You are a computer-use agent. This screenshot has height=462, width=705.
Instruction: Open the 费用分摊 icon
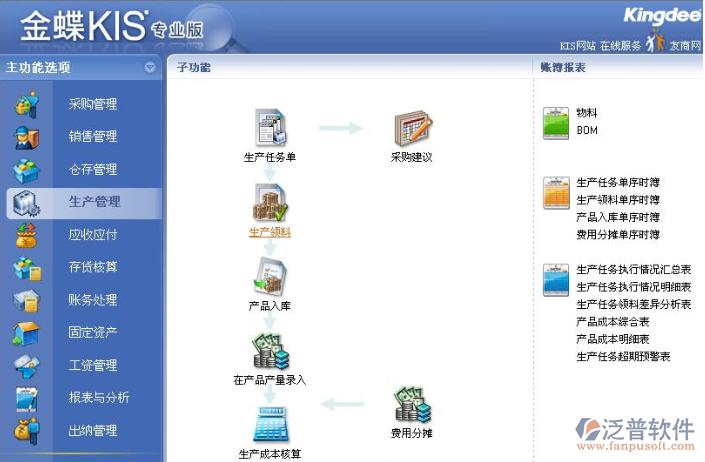pyautogui.click(x=411, y=404)
